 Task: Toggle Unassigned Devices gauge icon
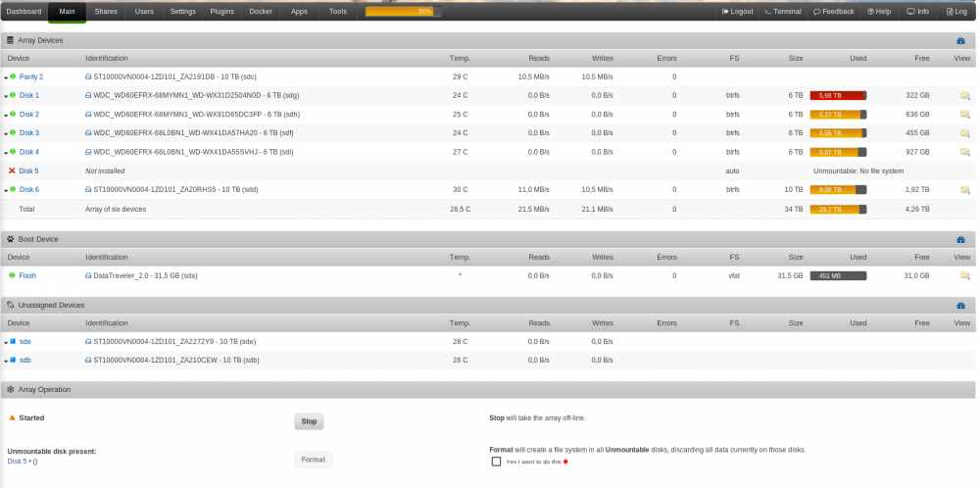(961, 306)
